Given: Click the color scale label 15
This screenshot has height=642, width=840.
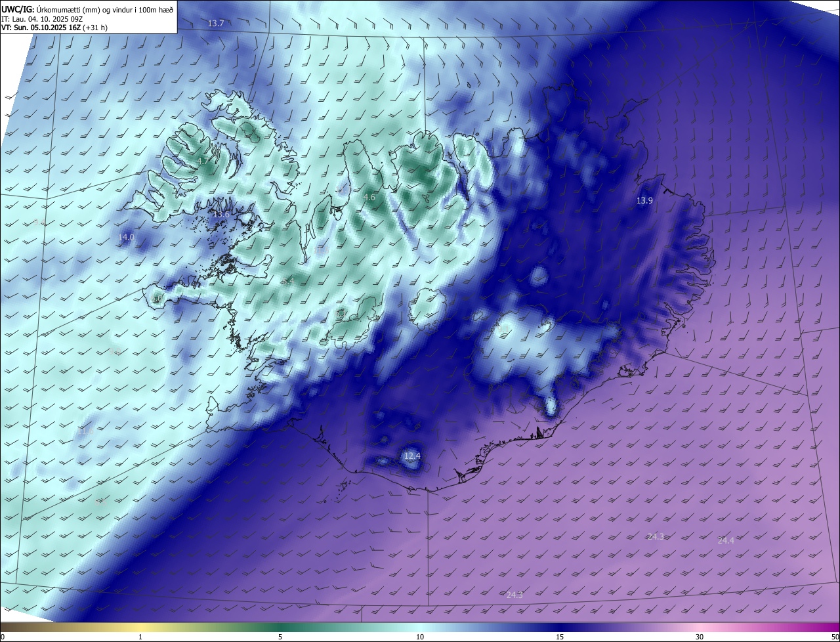Looking at the screenshot, I should [560, 637].
